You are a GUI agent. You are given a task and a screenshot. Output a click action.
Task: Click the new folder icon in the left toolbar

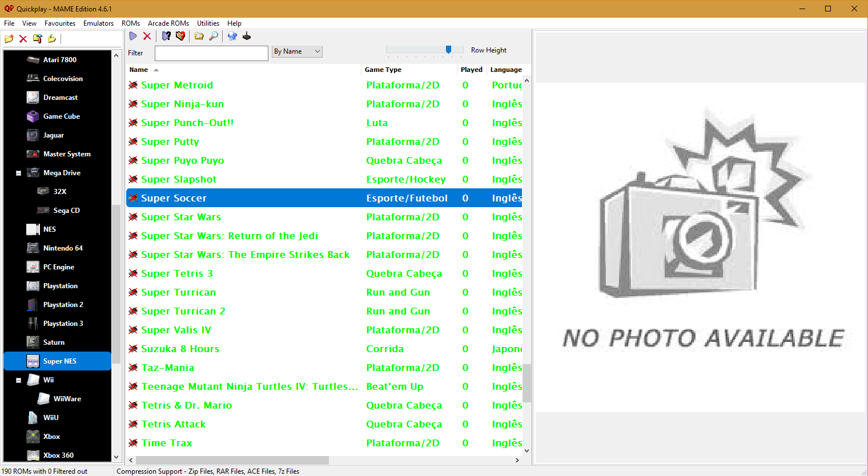pyautogui.click(x=9, y=39)
